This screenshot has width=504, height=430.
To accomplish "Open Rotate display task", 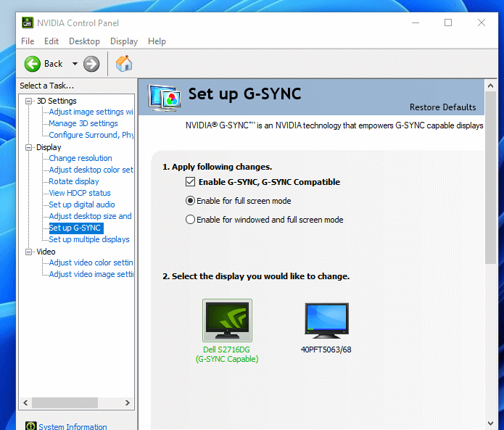I will coord(74,181).
